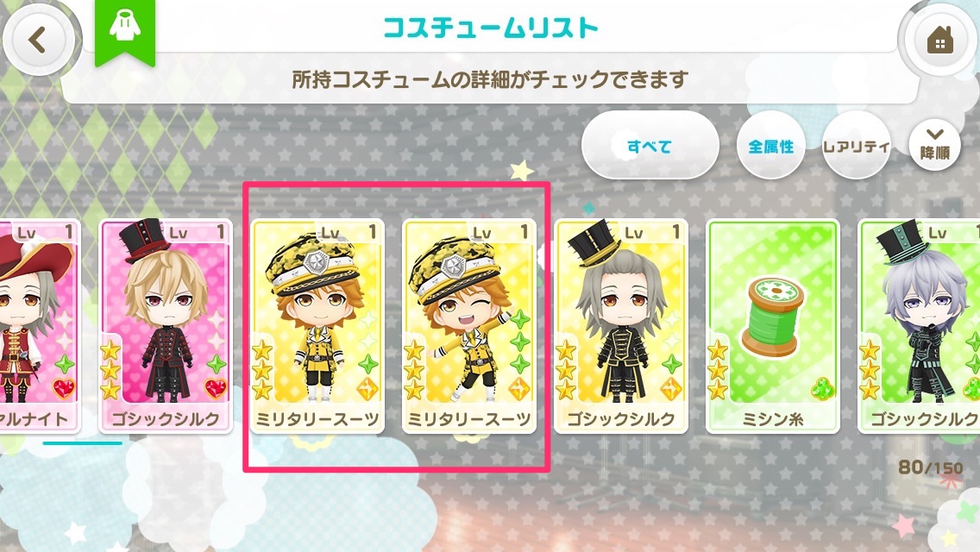Tap the green hoodie costume badge icon
Screen dimensions: 980x552
pos(125,30)
